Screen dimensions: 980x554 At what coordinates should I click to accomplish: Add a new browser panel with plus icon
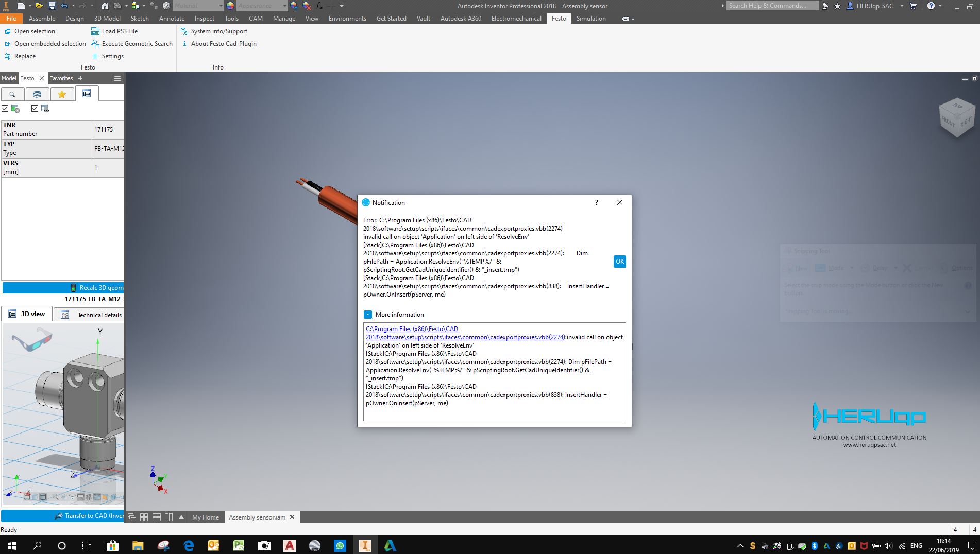(80, 78)
